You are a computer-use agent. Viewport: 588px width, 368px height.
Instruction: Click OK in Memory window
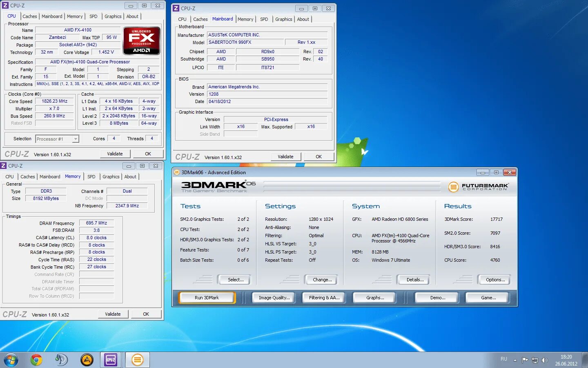[146, 314]
